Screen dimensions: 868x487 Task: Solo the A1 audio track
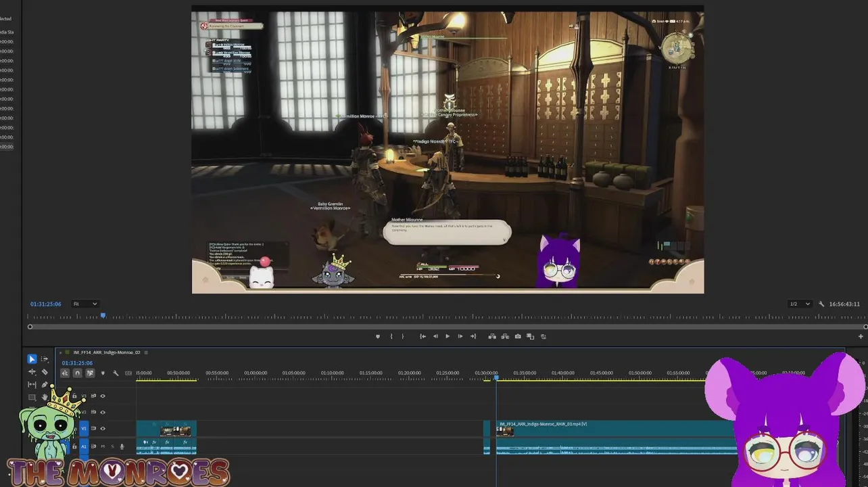click(x=113, y=446)
